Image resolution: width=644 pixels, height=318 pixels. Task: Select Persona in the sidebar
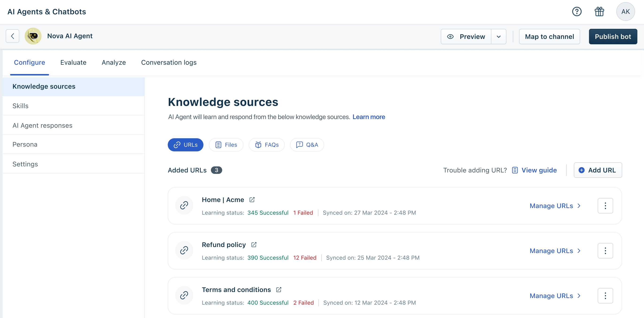click(25, 144)
